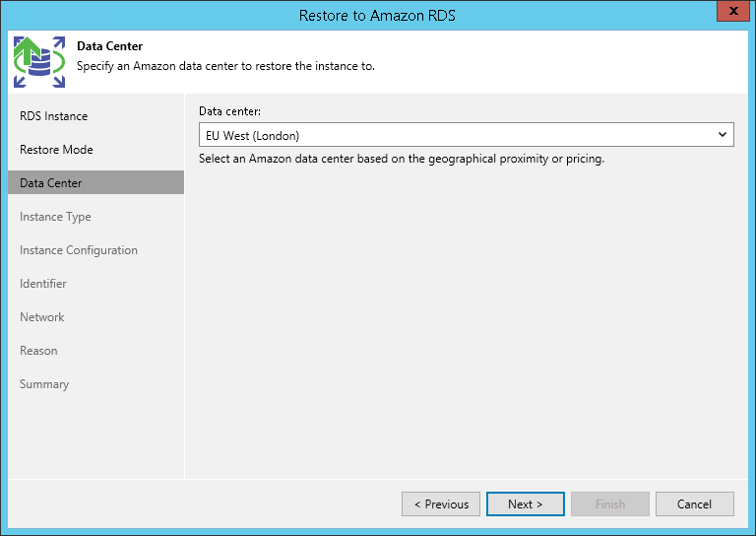Click the Previous button
Viewport: 756px width, 536px height.
[441, 504]
